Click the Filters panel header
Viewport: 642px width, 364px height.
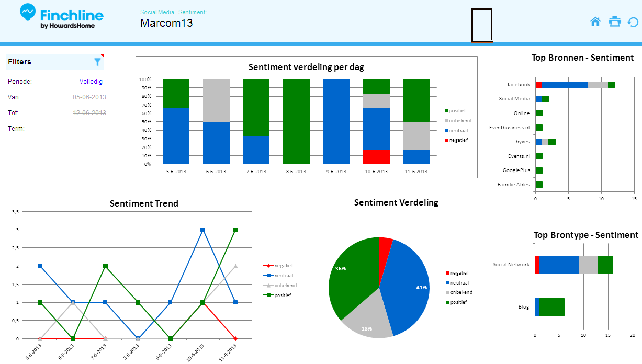pos(55,62)
